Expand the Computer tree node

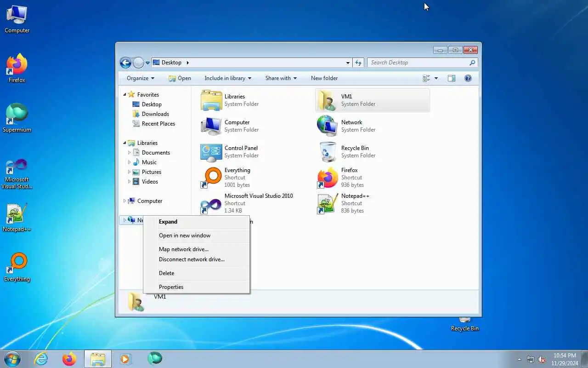pos(124,201)
